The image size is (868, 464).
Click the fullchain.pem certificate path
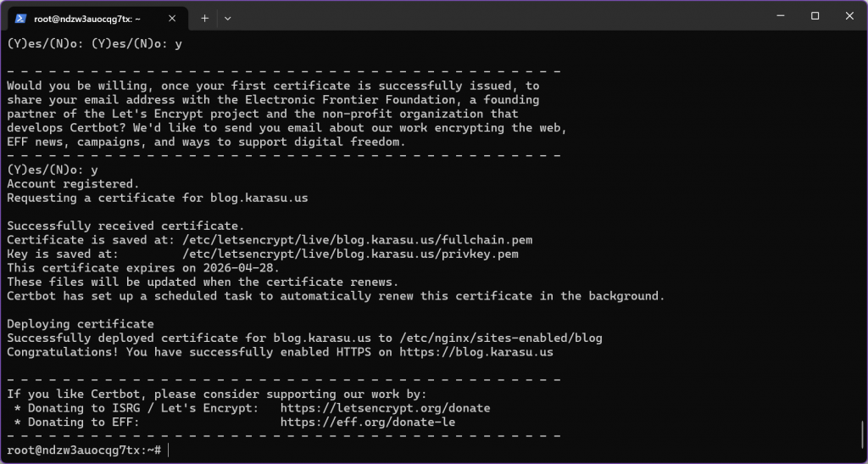coord(357,240)
